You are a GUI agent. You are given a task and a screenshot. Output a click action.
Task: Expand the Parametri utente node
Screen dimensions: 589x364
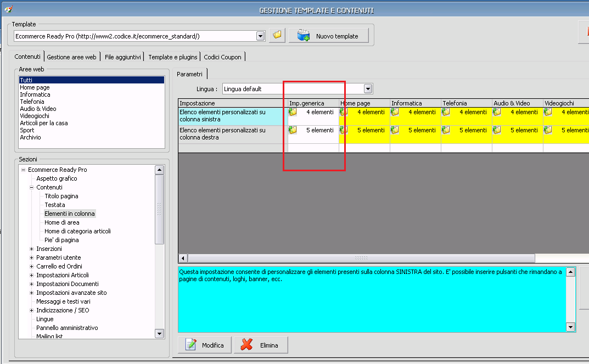(x=31, y=257)
